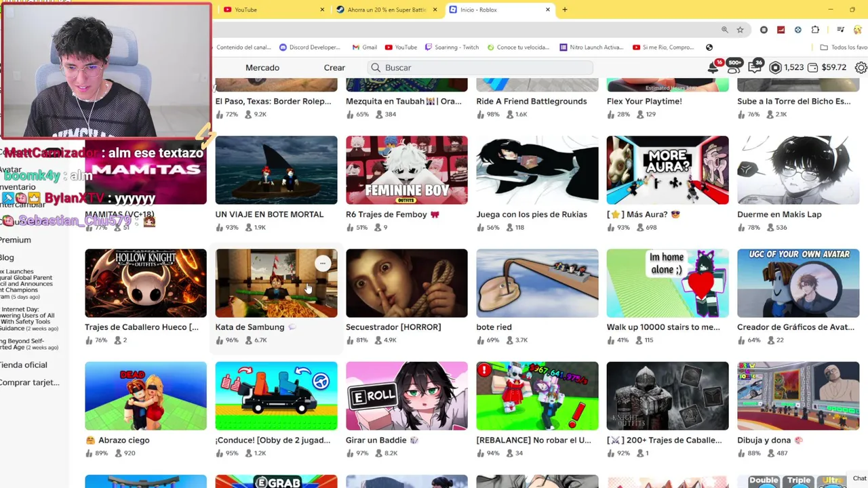
Task: Open UN VIAJE EN BOTE MORTAL game thumbnail
Action: [276, 170]
